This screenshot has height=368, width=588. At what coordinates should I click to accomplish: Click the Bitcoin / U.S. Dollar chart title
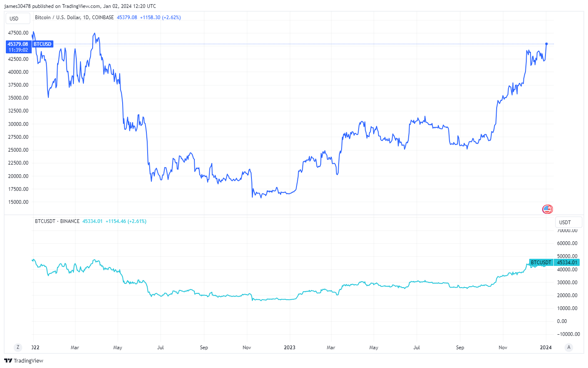point(74,18)
